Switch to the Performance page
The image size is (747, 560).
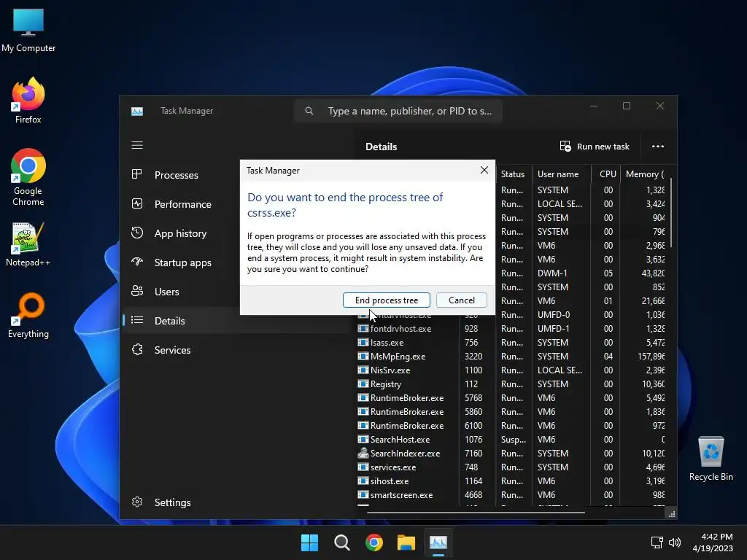pyautogui.click(x=182, y=204)
